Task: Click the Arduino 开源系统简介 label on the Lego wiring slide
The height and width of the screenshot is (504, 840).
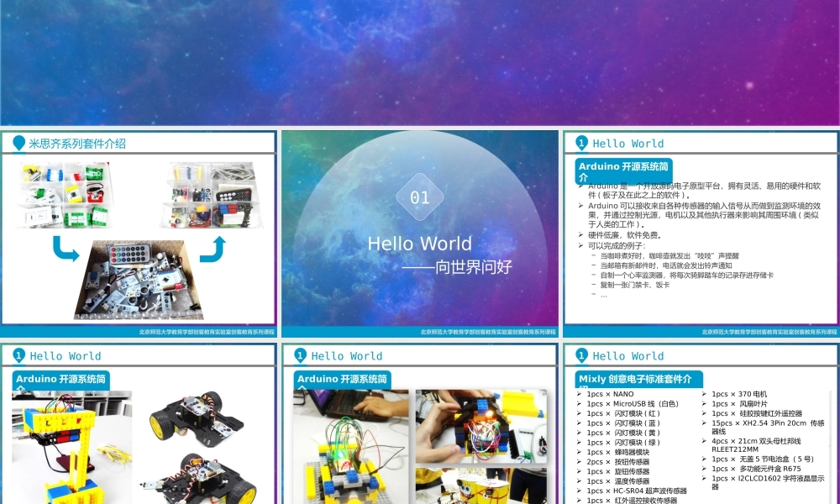Action: pos(343,381)
